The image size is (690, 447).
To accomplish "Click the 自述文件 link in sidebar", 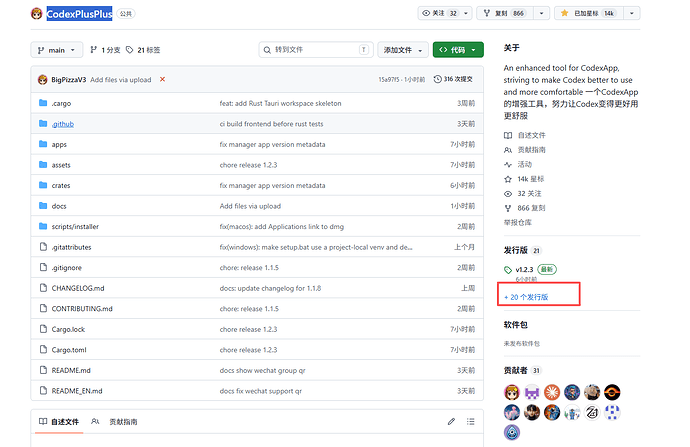I will pos(525,136).
